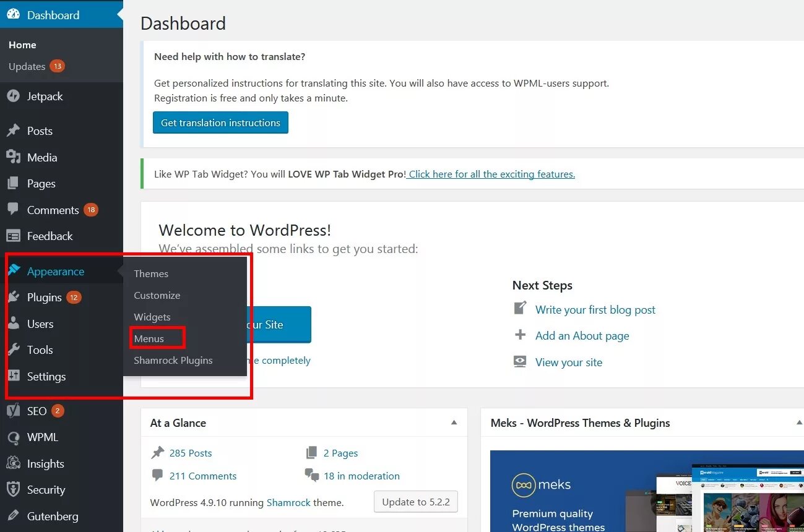Viewport: 804px width, 532px height.
Task: Collapse the At a Glance widget
Action: pos(454,423)
